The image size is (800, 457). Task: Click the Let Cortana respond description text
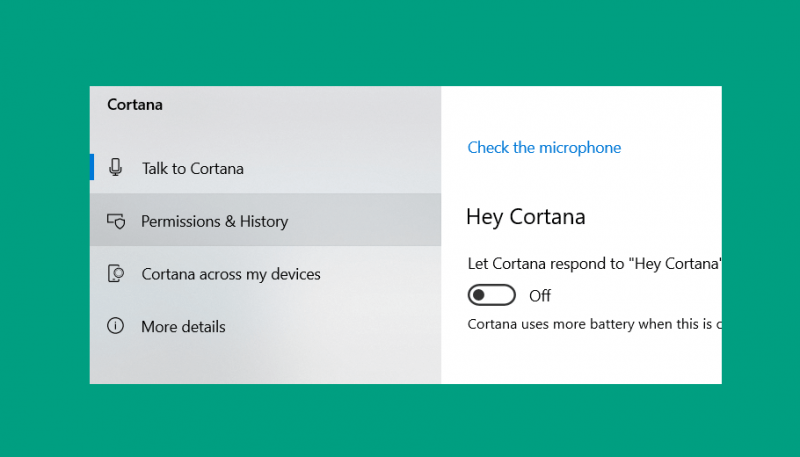pyautogui.click(x=594, y=264)
